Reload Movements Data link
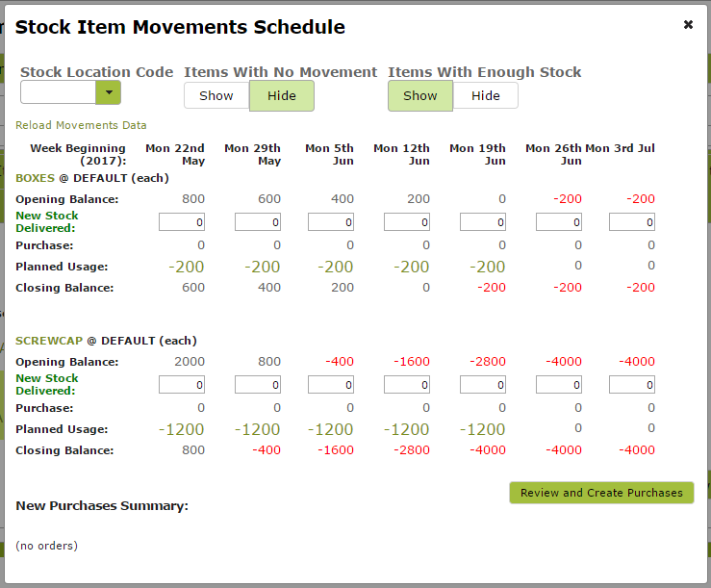711x588 pixels. coord(81,125)
